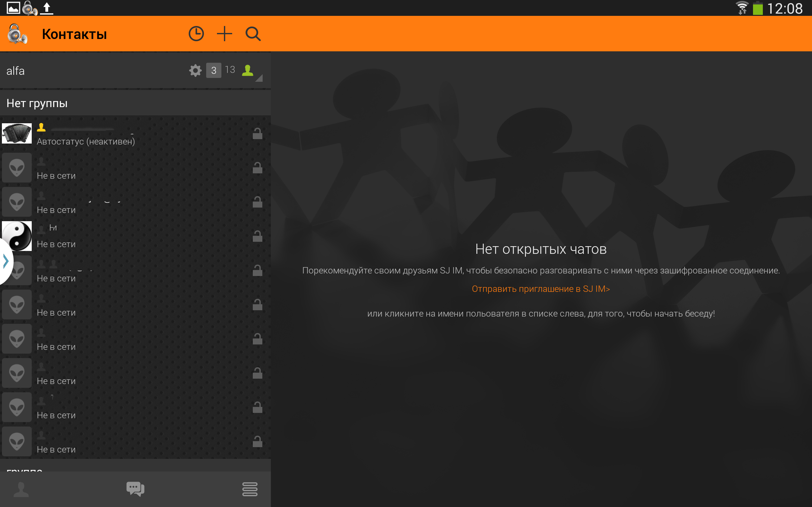Open accordion avatar contact chat
Viewport: 812px width, 507px height.
pyautogui.click(x=17, y=133)
